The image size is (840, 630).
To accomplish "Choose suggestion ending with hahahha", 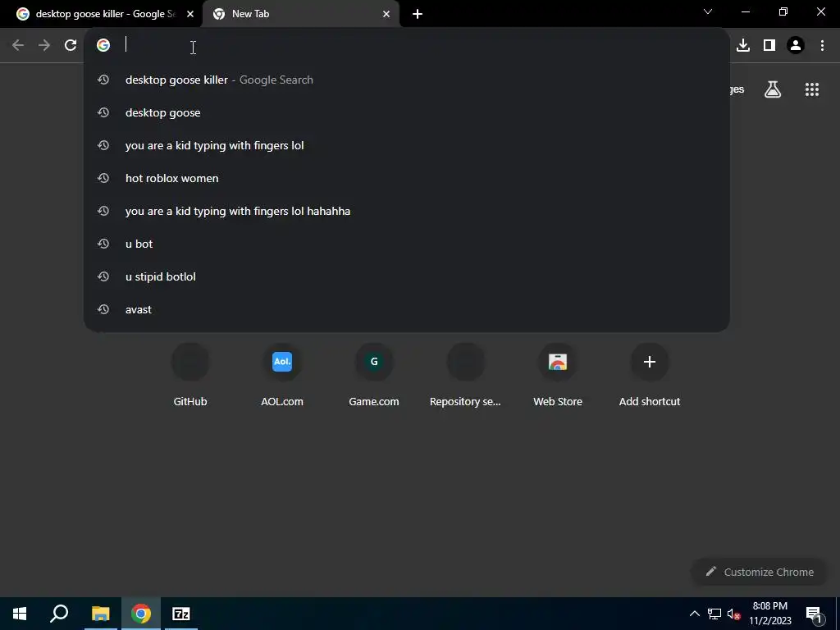I will (407, 211).
